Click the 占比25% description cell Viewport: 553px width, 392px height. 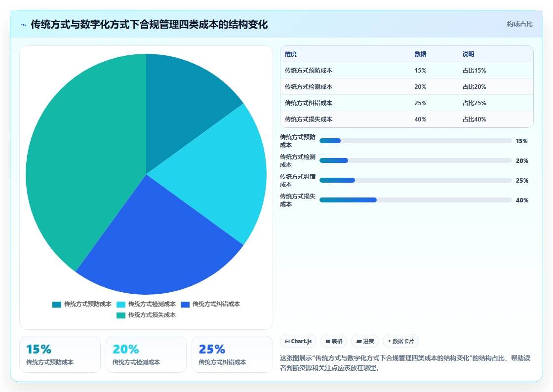tap(474, 103)
